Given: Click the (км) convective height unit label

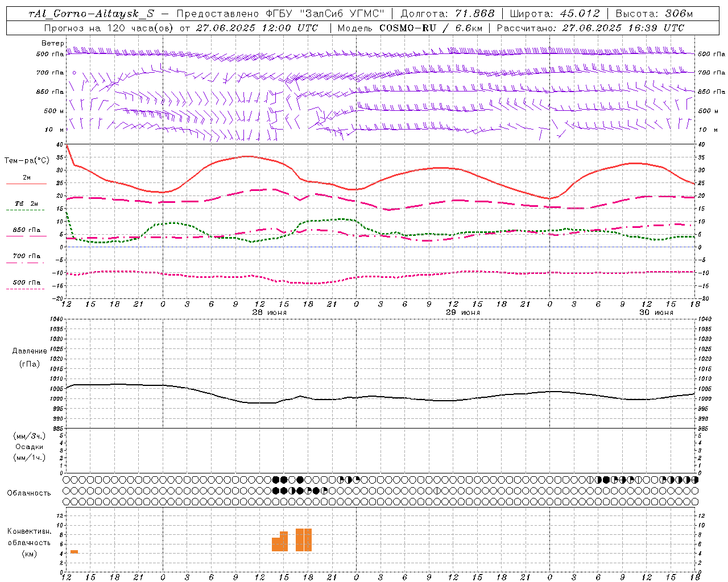Looking at the screenshot, I should [x=30, y=554].
